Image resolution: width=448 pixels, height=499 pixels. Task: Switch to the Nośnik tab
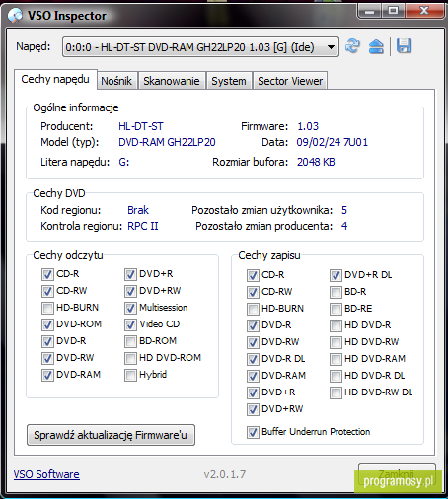click(116, 81)
